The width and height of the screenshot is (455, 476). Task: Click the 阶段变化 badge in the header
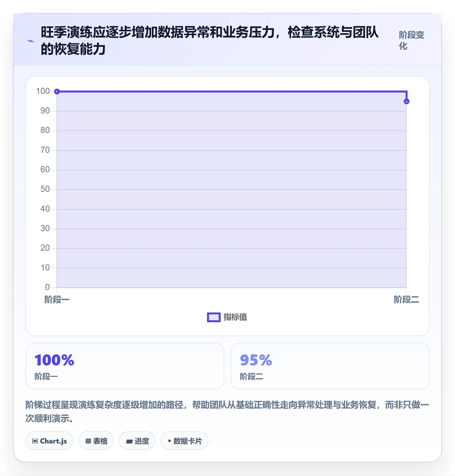point(411,41)
